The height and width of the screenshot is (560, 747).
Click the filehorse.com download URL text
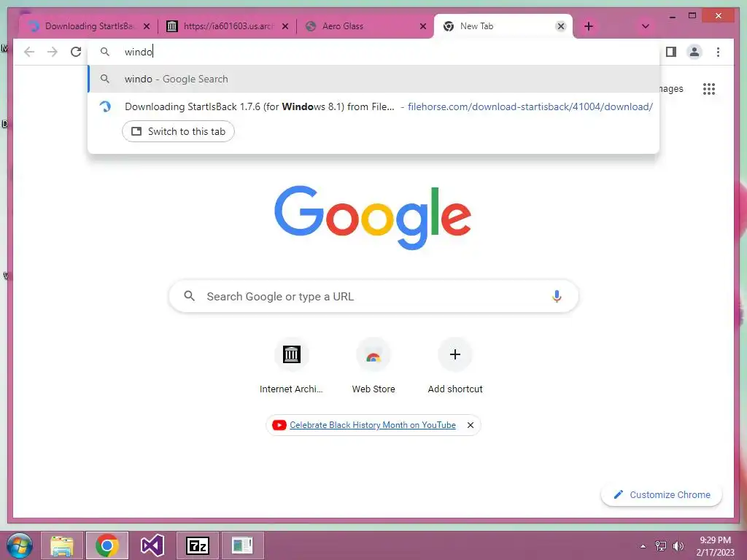coord(530,106)
